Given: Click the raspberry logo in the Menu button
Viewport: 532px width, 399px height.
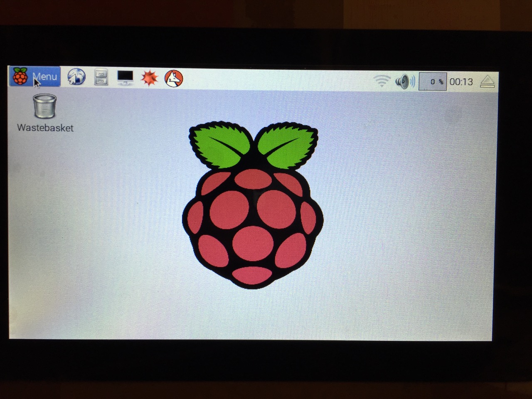Looking at the screenshot, I should point(20,76).
